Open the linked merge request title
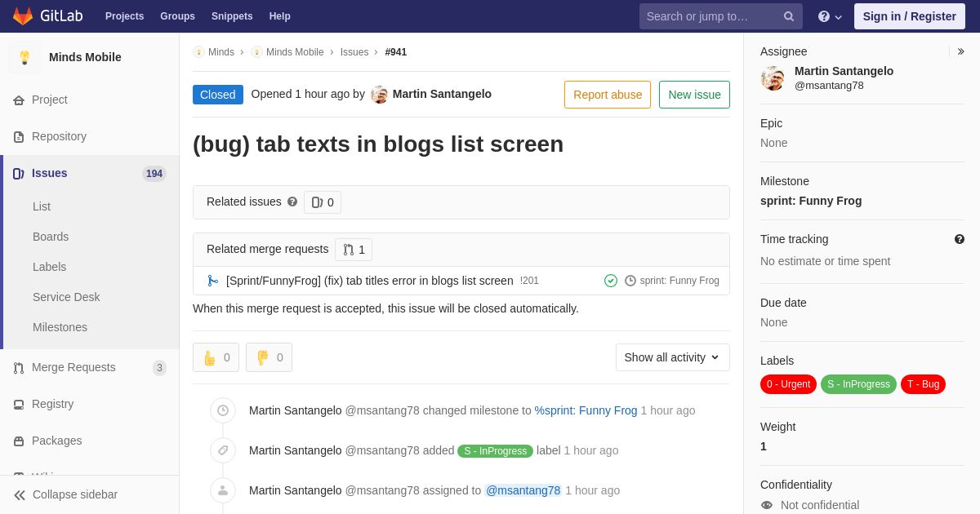This screenshot has height=514, width=980. click(369, 281)
